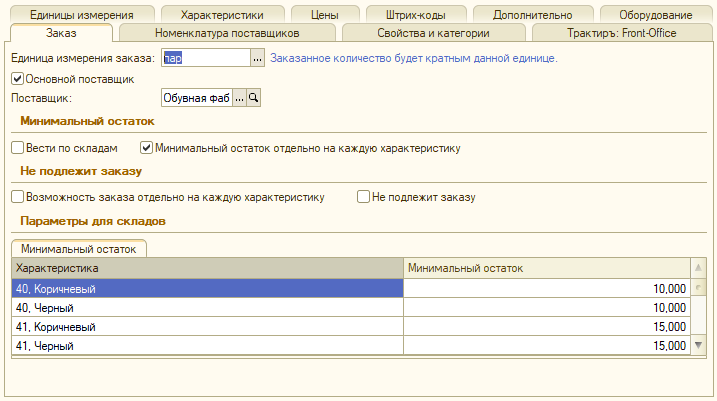Click table scrollbar down arrow
The width and height of the screenshot is (717, 401).
(x=698, y=345)
